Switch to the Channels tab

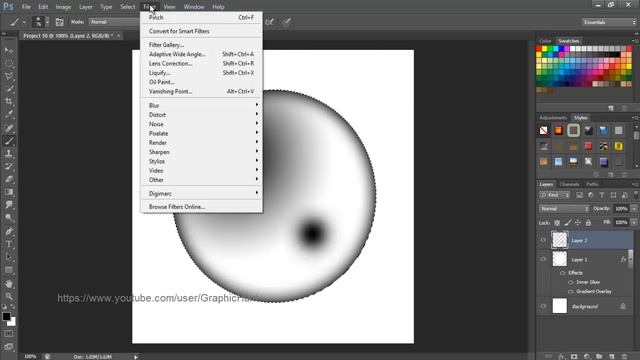pyautogui.click(x=569, y=184)
